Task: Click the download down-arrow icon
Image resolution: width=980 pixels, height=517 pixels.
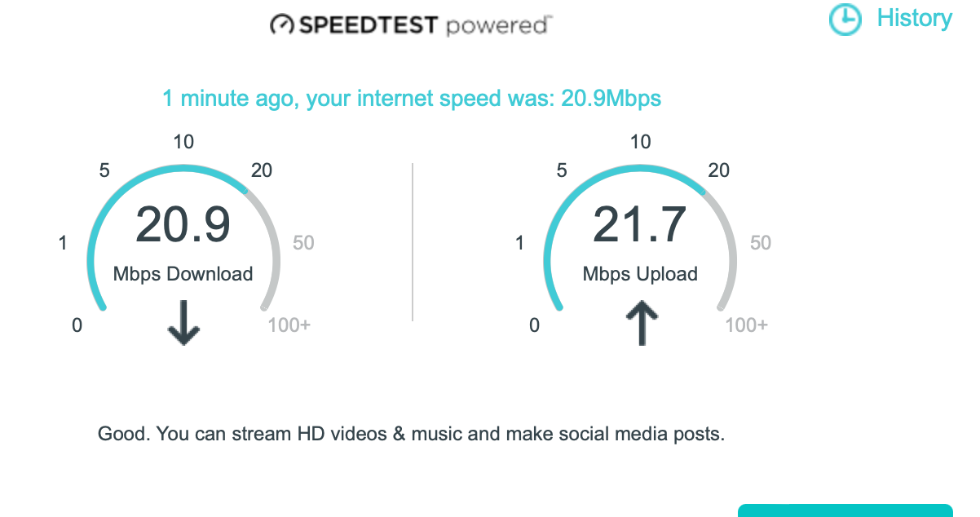Action: 183,322
